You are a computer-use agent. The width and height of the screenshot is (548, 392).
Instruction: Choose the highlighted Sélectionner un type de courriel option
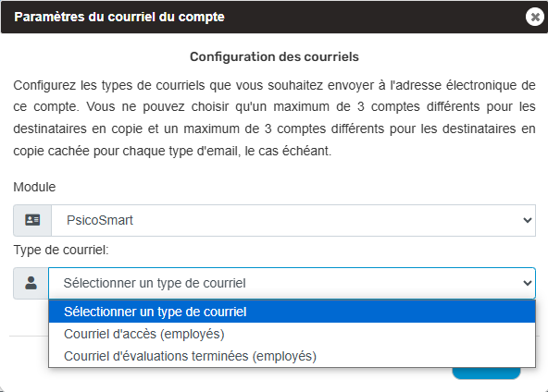[x=292, y=312]
